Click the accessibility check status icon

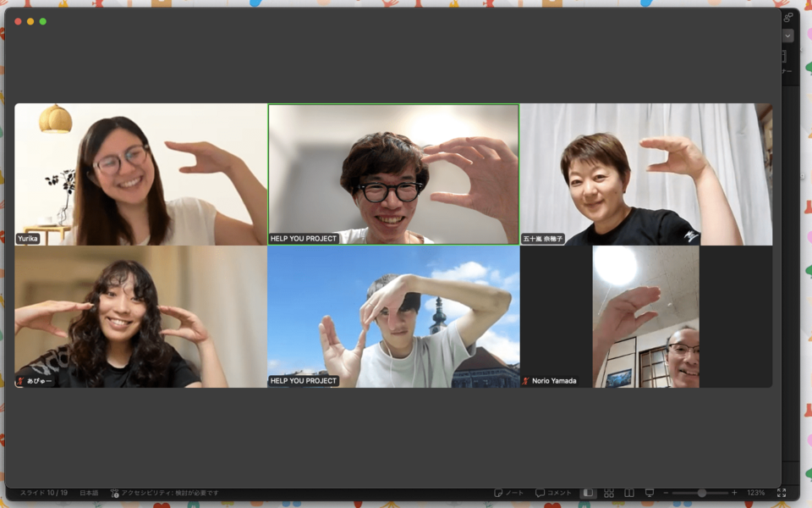point(115,493)
